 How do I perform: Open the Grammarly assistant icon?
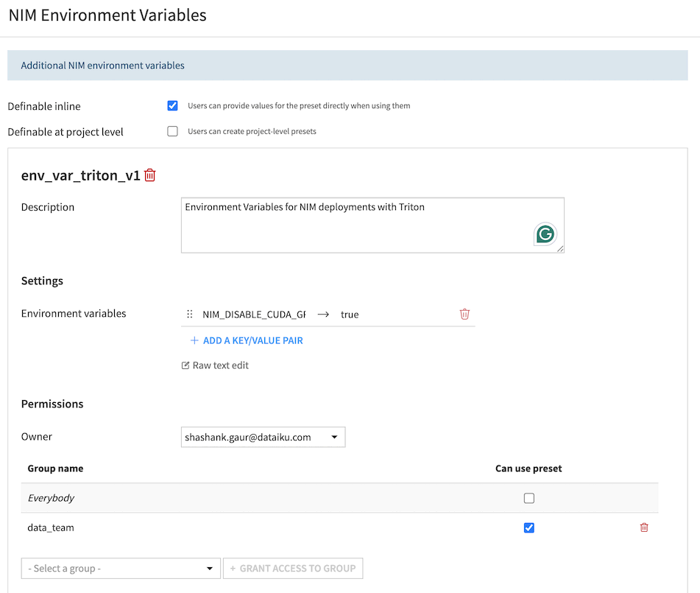pos(545,234)
